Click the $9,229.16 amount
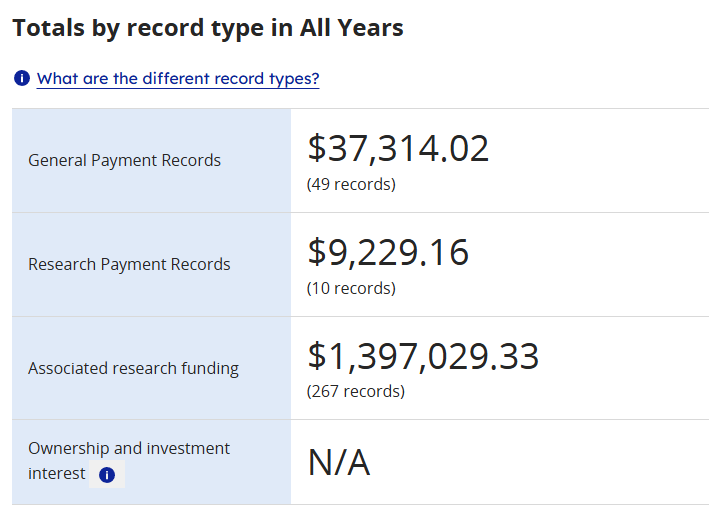The height and width of the screenshot is (513, 717). coord(388,252)
